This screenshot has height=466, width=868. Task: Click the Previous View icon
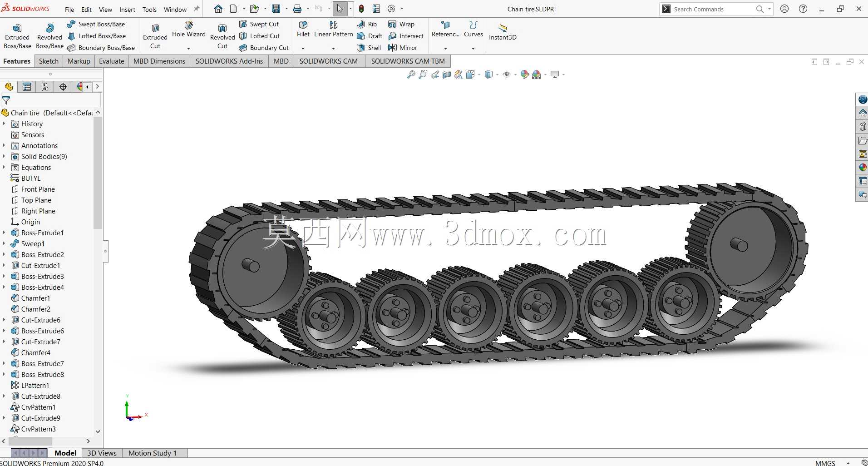point(435,74)
